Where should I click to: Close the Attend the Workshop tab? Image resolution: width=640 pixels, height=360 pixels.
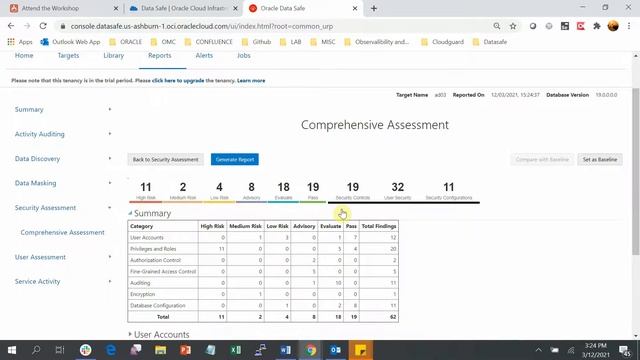(x=116, y=8)
